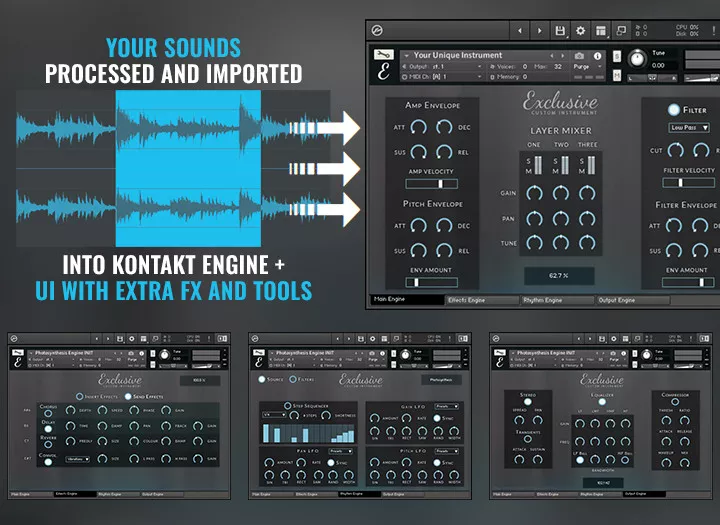Viewport: 720px width, 525px height.
Task: Click previous instrument arrow beside Your Unique Instrument
Action: [552, 56]
